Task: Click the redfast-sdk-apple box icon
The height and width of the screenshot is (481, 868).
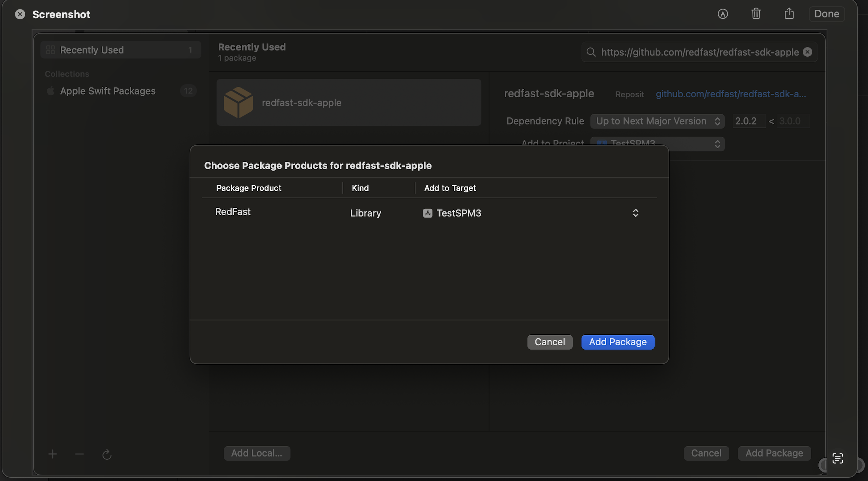Action: coord(238,103)
